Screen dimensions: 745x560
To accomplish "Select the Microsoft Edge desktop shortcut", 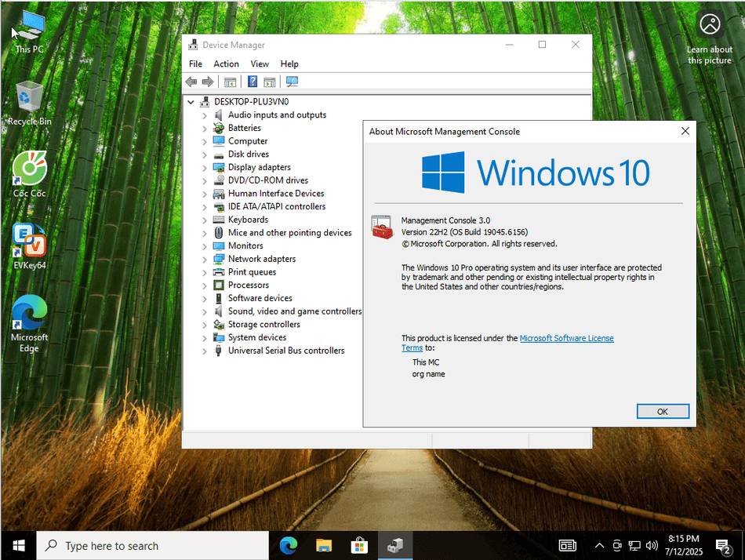I will [30, 324].
